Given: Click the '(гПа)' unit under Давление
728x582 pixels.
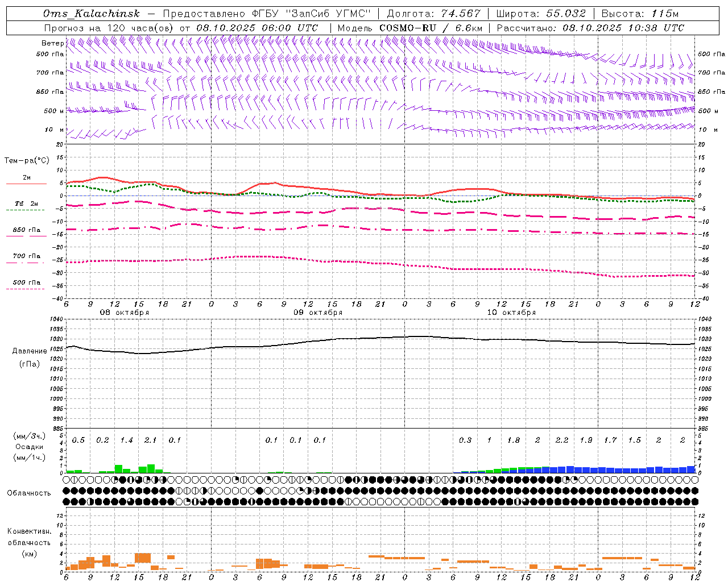Looking at the screenshot, I should 29,364.
